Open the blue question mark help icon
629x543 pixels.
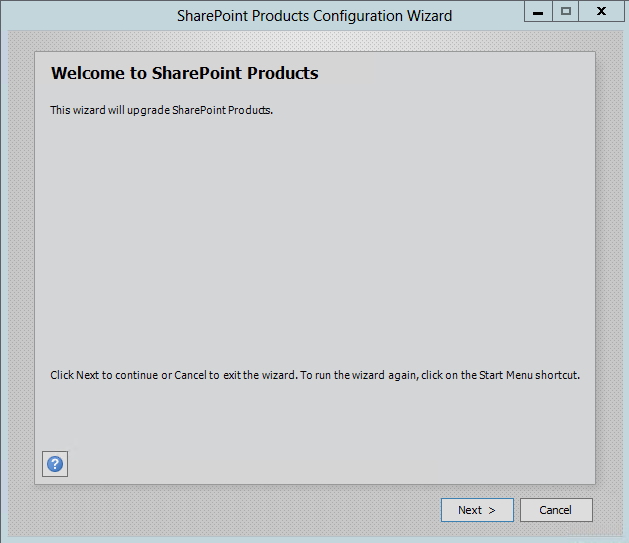(55, 464)
